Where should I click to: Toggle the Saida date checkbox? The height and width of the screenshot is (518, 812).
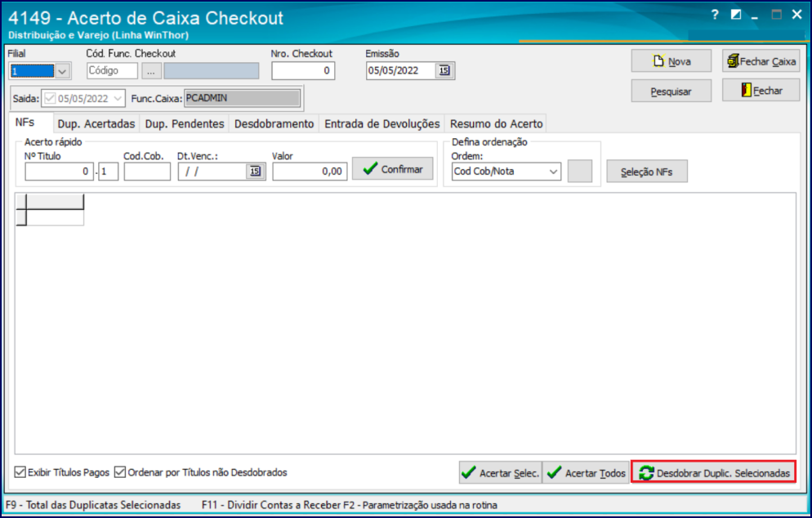coord(50,98)
